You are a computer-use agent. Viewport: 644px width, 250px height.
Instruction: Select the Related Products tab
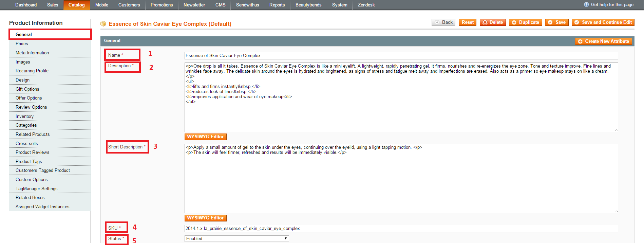pos(50,134)
